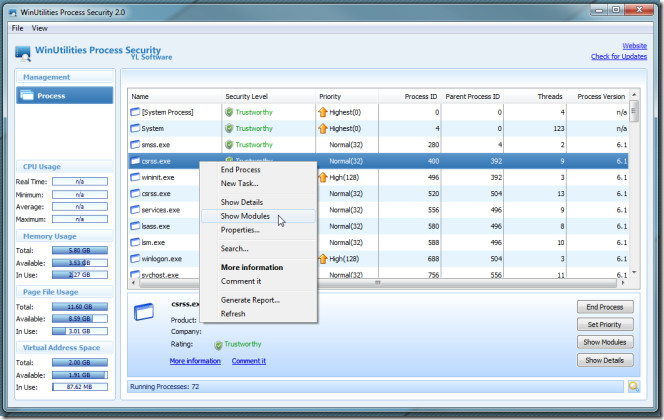
Task: Click the vertical scrollbar up arrow
Action: pos(634,95)
